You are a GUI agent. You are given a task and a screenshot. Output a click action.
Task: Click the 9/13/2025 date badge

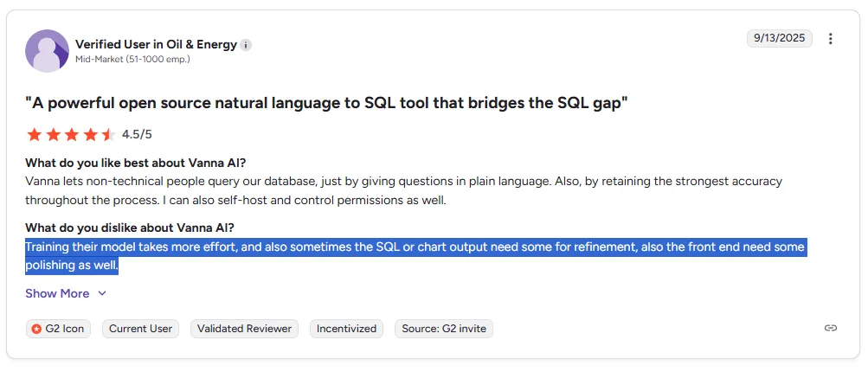point(779,39)
